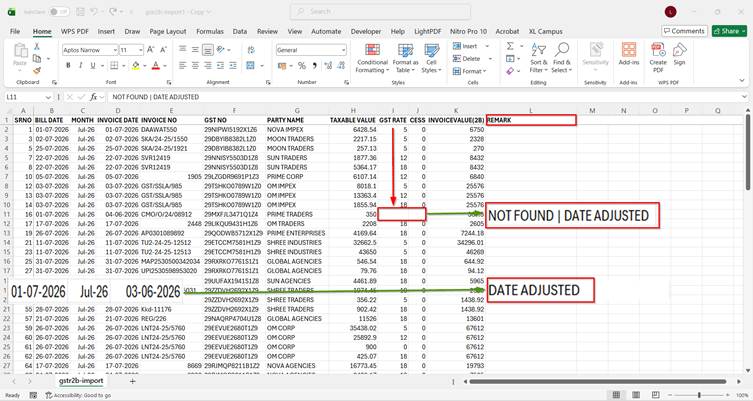Click Merge and Center icon
The image size is (753, 401).
click(250, 65)
